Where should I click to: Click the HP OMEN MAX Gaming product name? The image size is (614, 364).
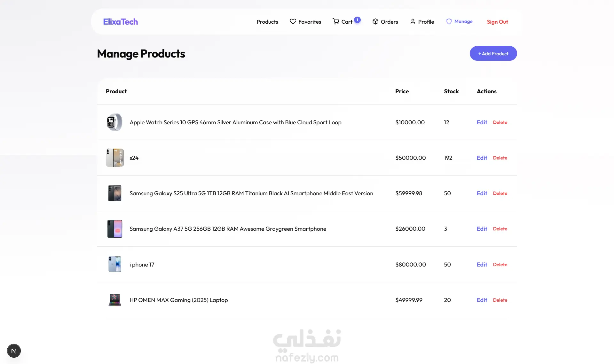179,300
